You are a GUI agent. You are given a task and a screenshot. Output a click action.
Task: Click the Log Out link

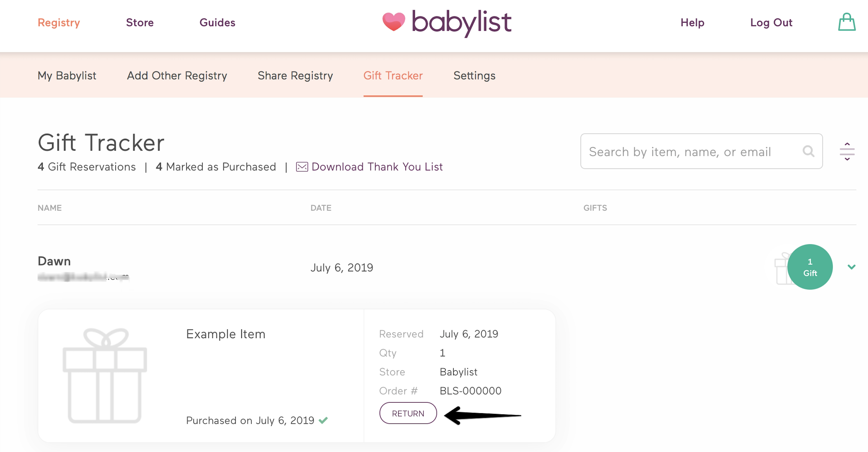point(771,23)
